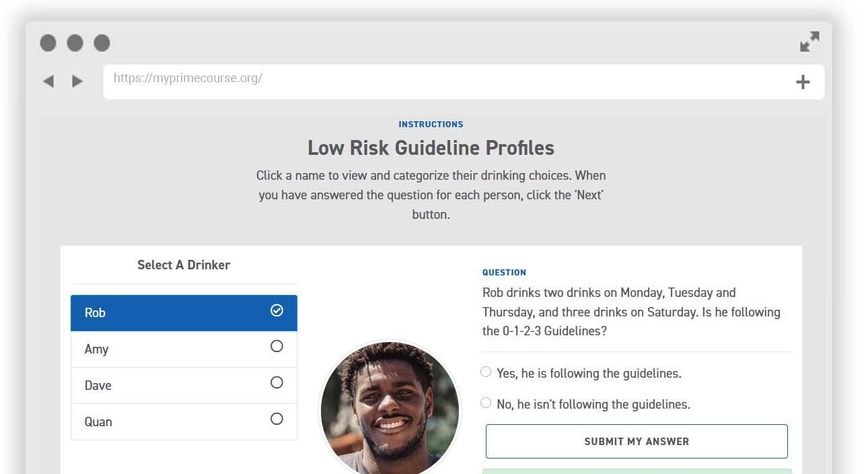This screenshot has width=868, height=474.
Task: Click the browser forward arrow
Action: [x=77, y=81]
